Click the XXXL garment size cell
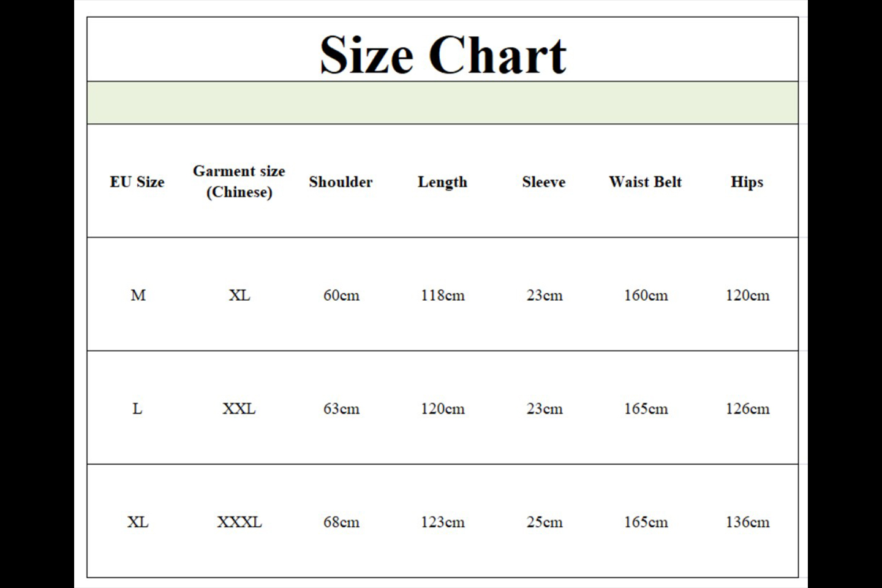 coord(239,522)
